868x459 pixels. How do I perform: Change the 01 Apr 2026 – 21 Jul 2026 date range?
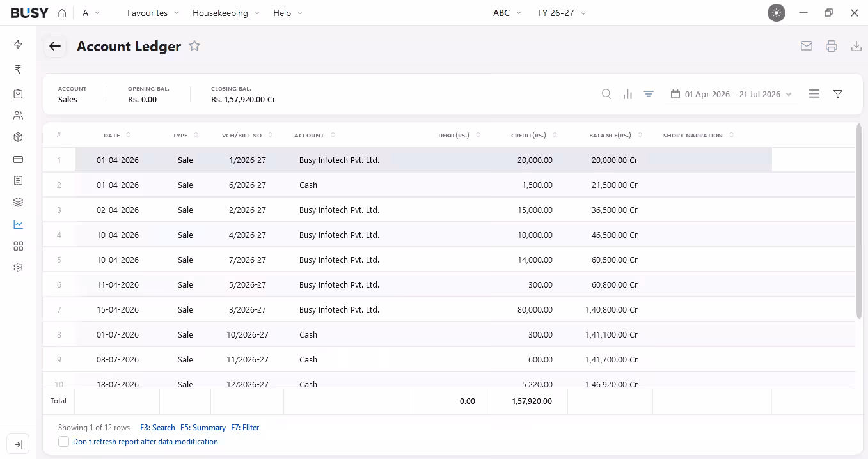pos(731,94)
